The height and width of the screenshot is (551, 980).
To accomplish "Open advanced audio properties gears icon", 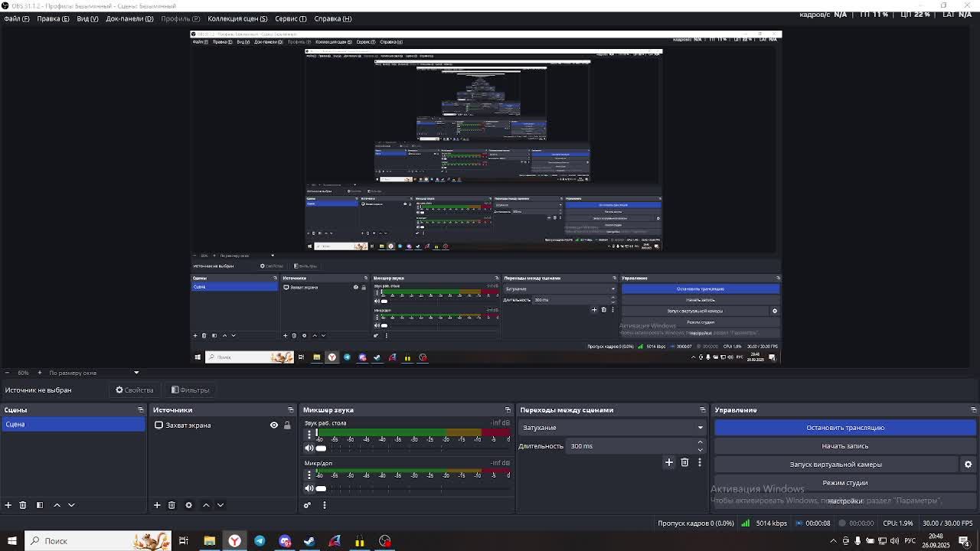I will point(308,505).
